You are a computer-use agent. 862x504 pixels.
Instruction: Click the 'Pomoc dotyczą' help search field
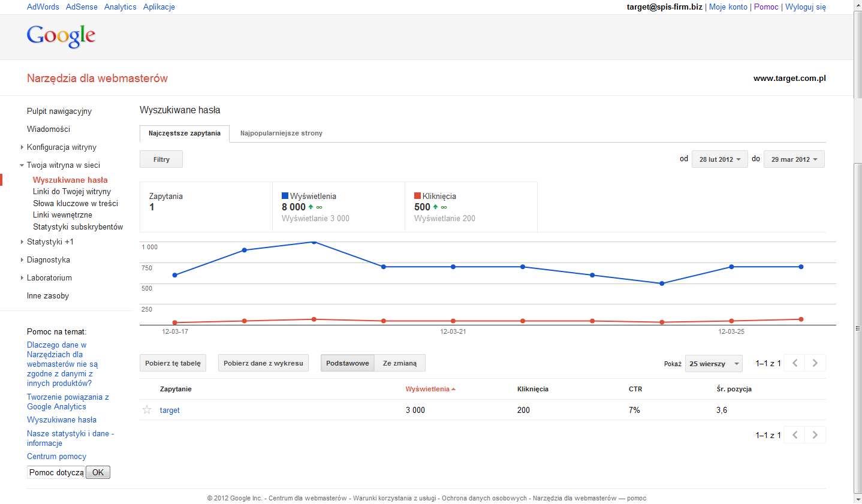(56, 472)
